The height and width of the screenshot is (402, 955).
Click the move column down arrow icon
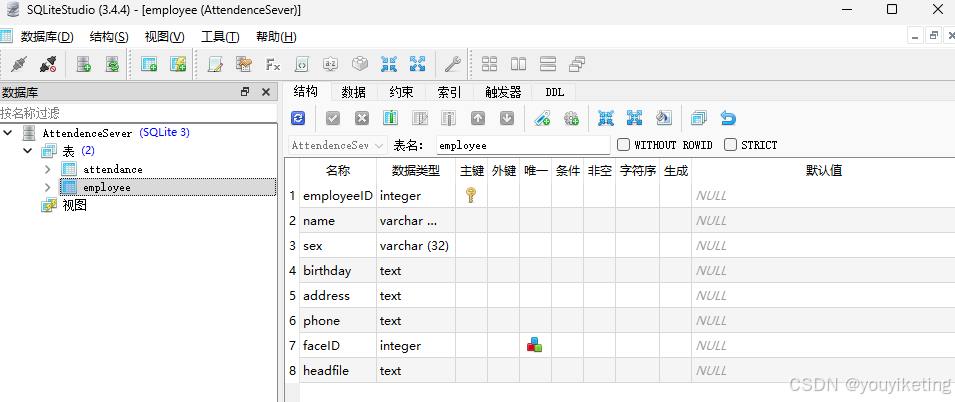coord(507,118)
